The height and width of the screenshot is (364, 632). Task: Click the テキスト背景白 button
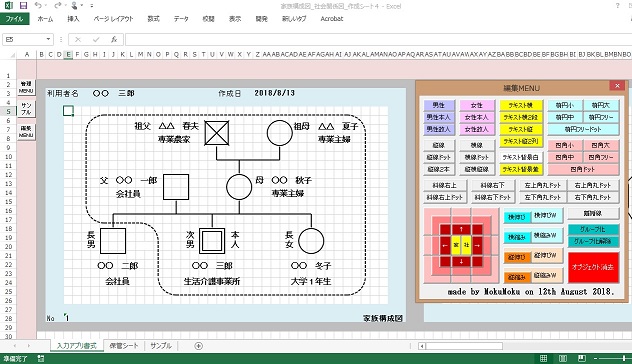pyautogui.click(x=521, y=157)
